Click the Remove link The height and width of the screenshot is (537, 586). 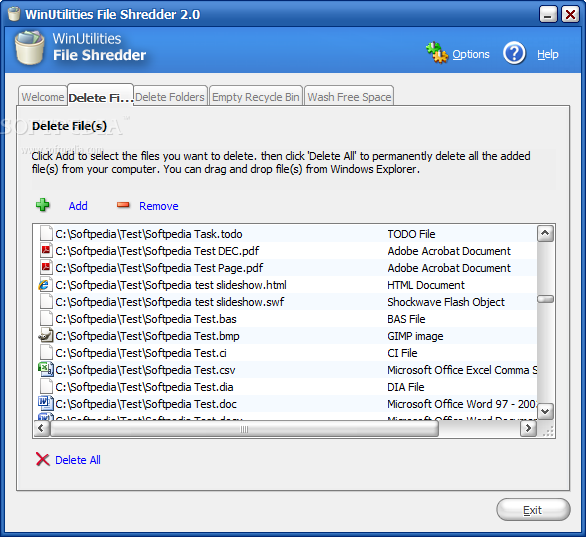coord(159,206)
